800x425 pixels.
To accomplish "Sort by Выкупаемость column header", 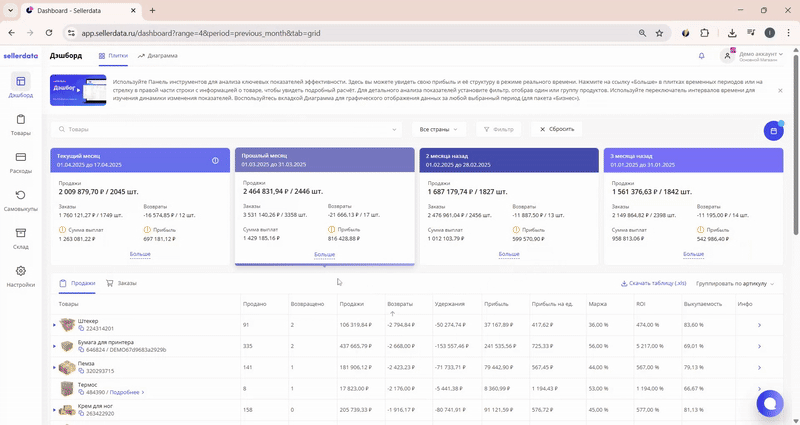I will [703, 304].
